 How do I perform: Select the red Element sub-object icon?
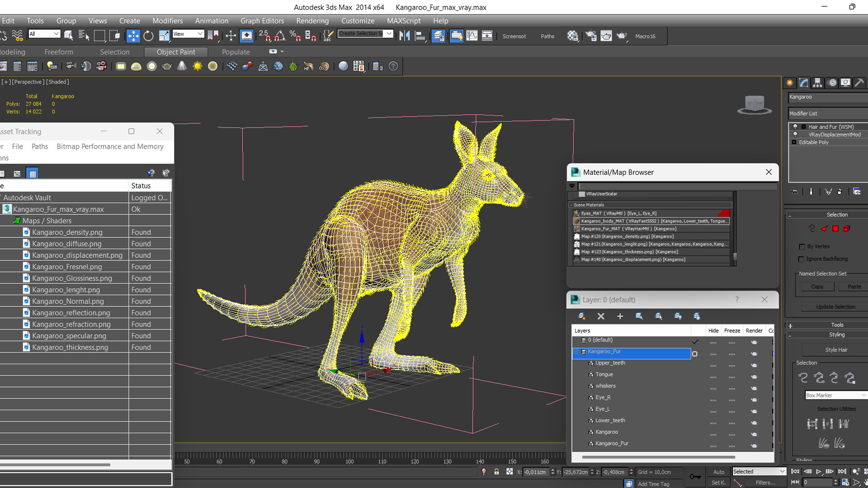(x=847, y=229)
